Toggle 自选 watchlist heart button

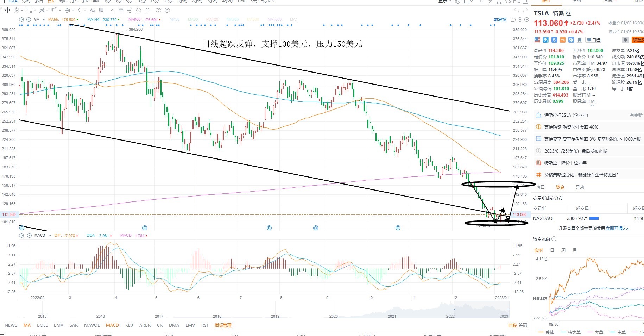[x=593, y=40]
